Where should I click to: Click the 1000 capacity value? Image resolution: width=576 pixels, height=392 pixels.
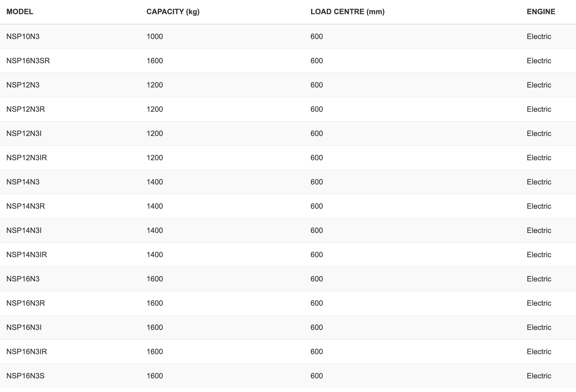[x=155, y=36]
